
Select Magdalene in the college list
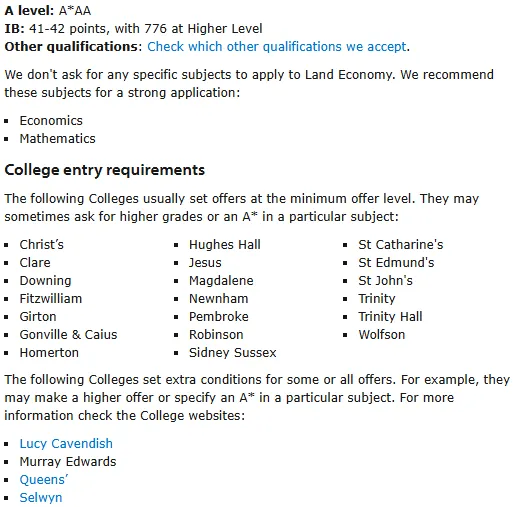(221, 281)
